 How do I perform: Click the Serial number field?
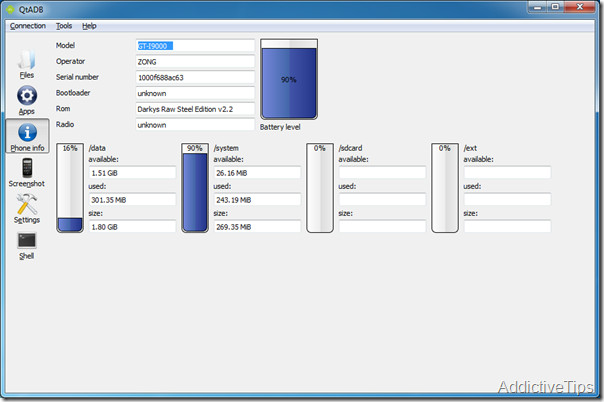coord(195,77)
